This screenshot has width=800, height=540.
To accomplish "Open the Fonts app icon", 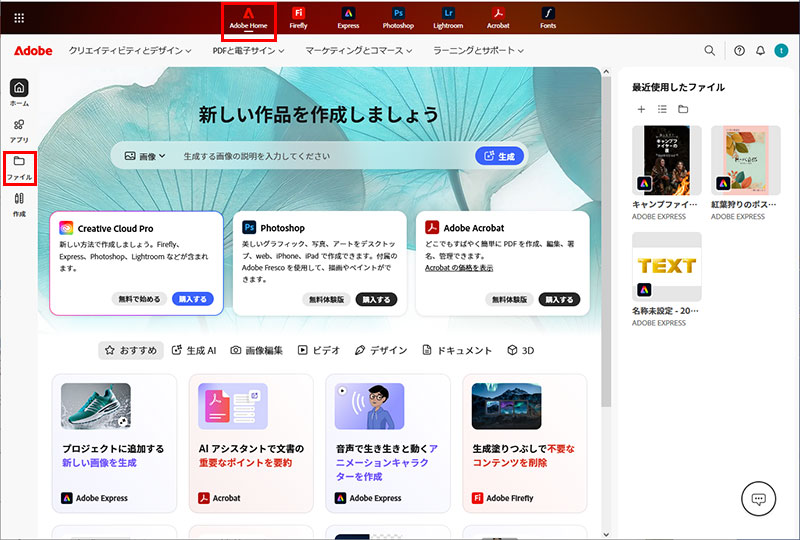I will click(548, 17).
